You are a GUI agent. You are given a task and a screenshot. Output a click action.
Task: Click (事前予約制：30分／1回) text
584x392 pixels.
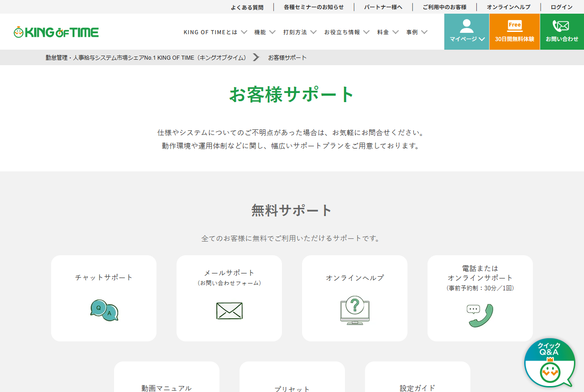480,288
